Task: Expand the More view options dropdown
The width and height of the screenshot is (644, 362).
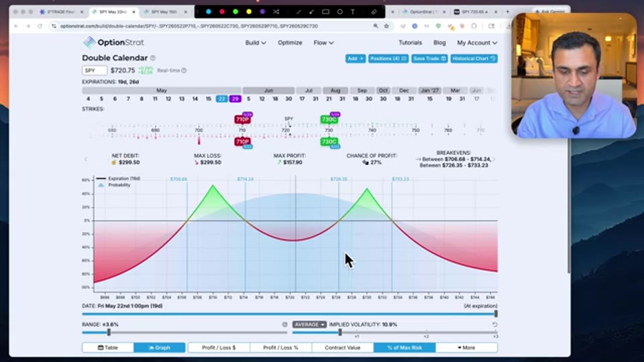Action: tap(466, 348)
